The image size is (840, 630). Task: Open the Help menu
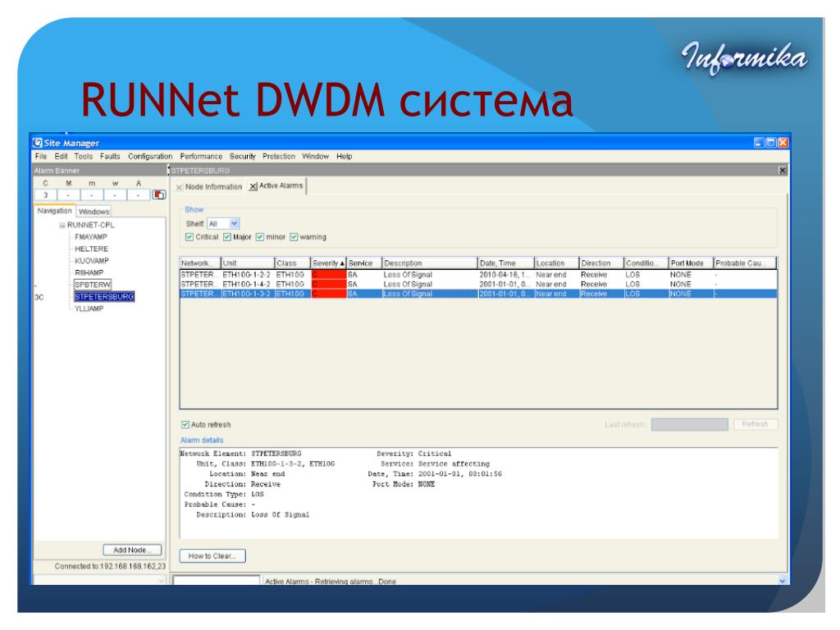tap(344, 157)
